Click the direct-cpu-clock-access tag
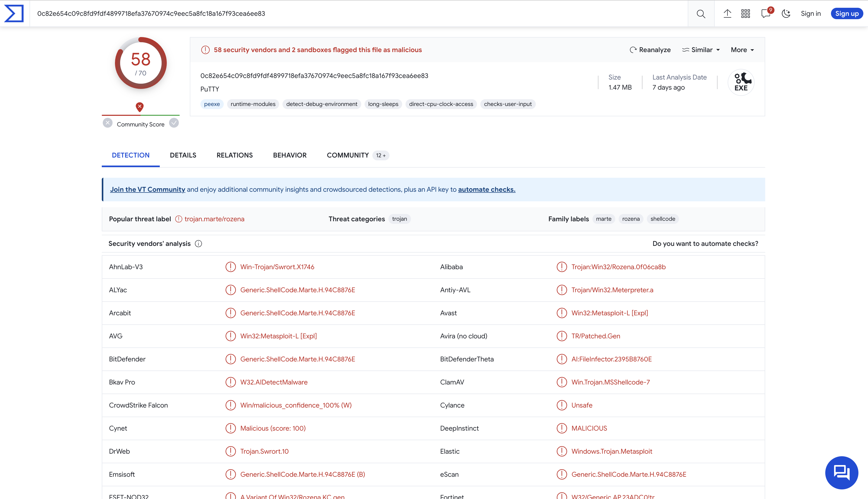This screenshot has width=868, height=499. coord(441,104)
